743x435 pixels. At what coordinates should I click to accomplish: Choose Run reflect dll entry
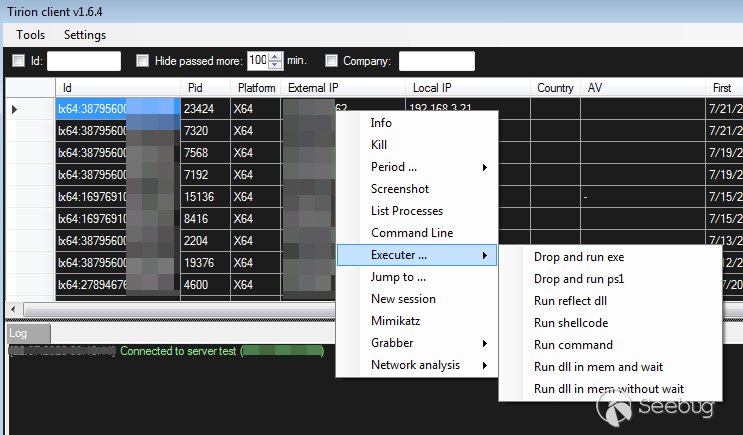570,301
